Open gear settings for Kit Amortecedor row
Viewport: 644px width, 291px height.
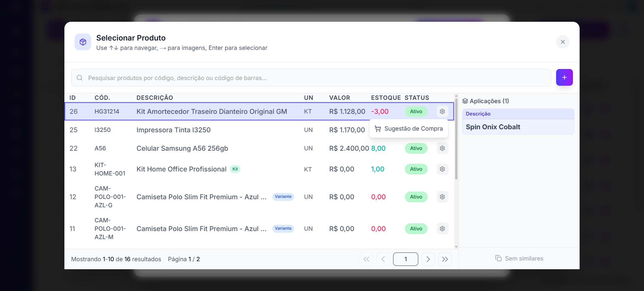tap(442, 112)
